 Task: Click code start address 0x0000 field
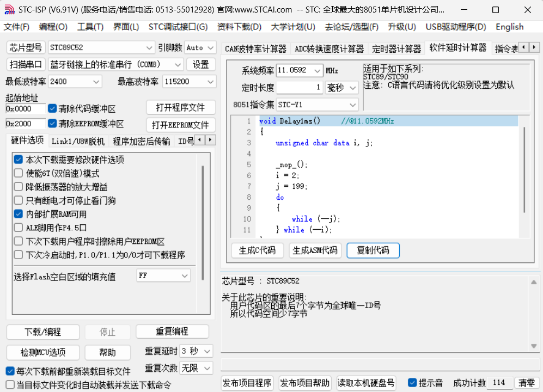coord(25,109)
